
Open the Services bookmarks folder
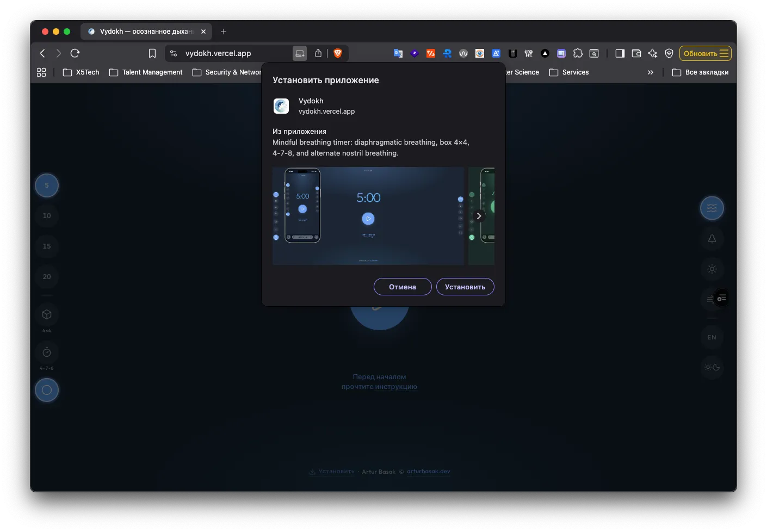[569, 72]
